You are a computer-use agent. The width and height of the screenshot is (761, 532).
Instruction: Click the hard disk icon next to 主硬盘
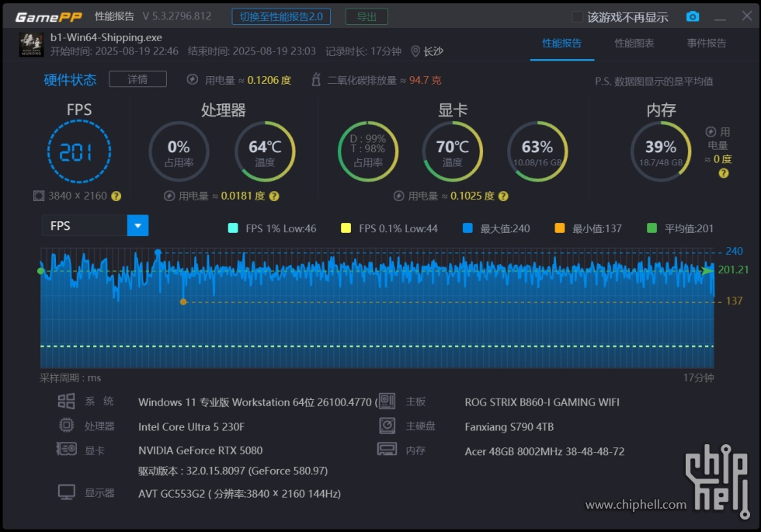pyautogui.click(x=387, y=426)
